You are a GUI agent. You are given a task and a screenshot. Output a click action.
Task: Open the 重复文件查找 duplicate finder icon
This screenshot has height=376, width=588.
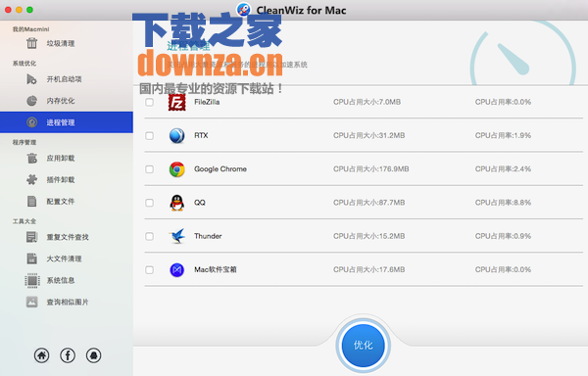pyautogui.click(x=32, y=237)
